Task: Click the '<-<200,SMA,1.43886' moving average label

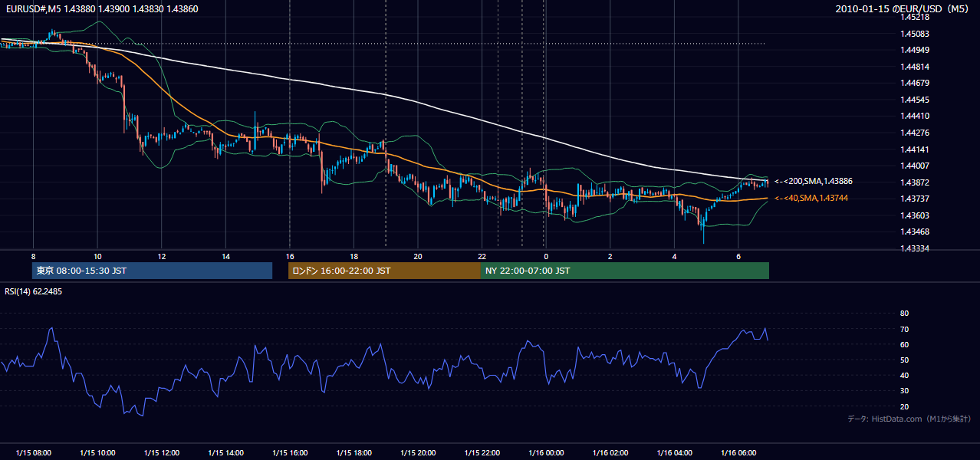Action: [814, 182]
